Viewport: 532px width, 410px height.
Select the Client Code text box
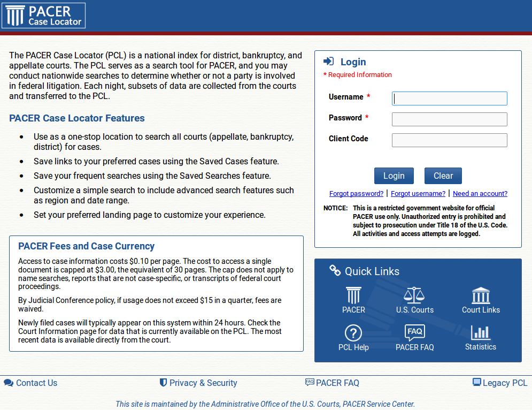(450, 140)
